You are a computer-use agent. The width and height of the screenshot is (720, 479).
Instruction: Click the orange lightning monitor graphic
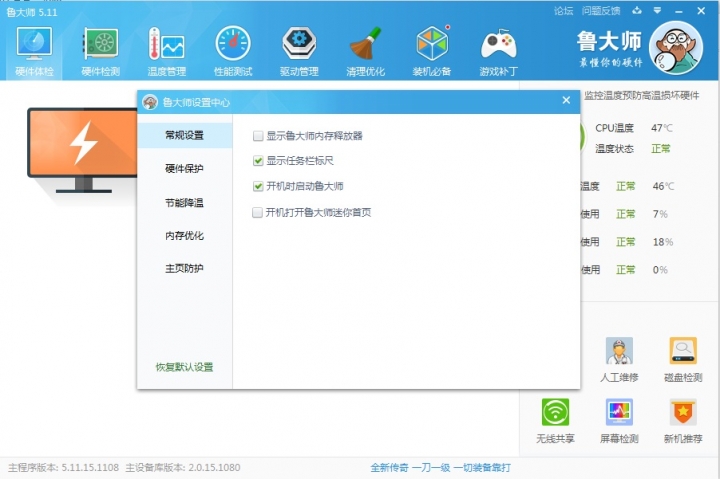tap(83, 150)
